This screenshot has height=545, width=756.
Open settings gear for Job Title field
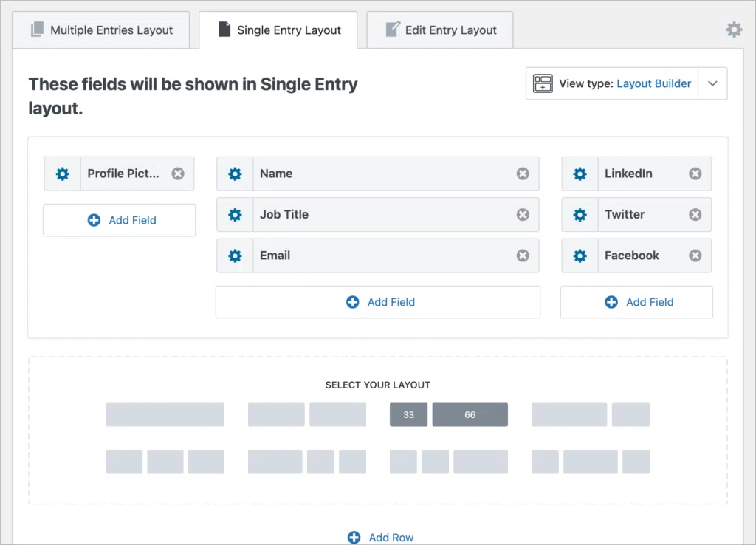(235, 215)
